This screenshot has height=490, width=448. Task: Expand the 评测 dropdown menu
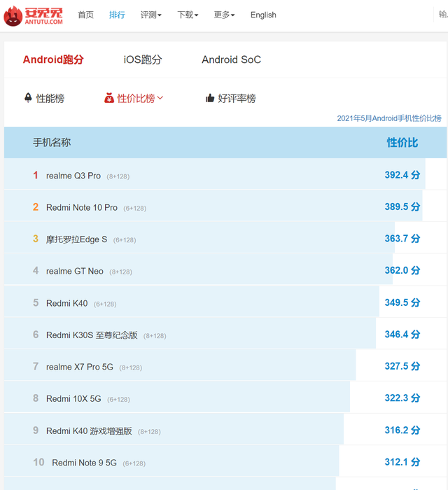click(x=151, y=15)
